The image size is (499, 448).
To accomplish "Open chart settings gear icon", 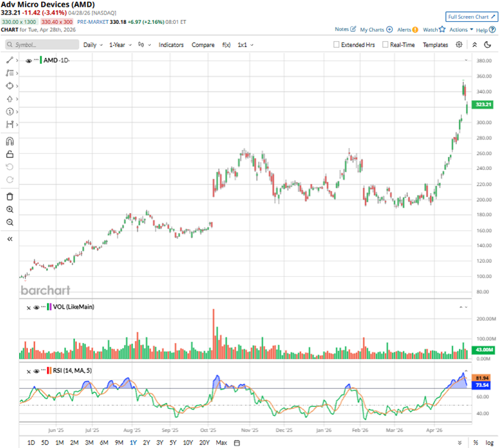I will pyautogui.click(x=459, y=44).
